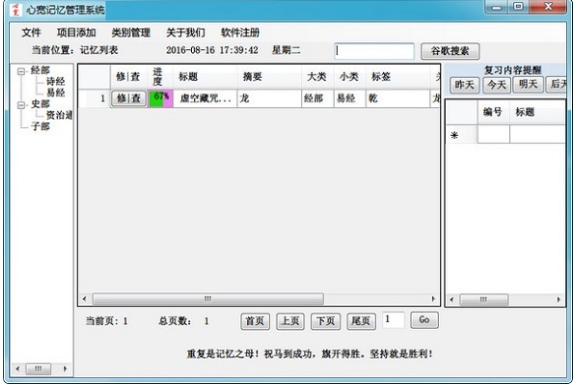
Task: Show tomorrow's review with 明天 button
Action: [x=528, y=85]
